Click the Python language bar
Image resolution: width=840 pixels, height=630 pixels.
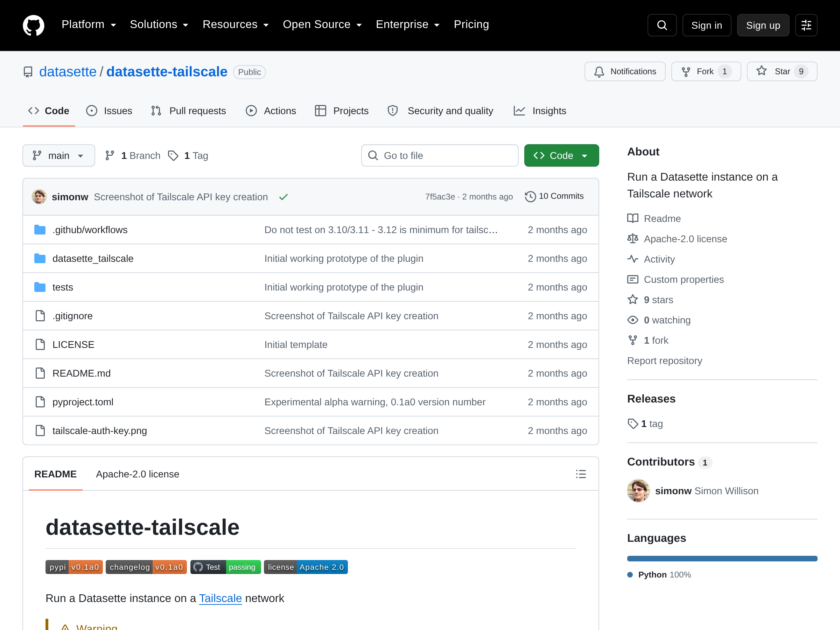[x=722, y=559]
